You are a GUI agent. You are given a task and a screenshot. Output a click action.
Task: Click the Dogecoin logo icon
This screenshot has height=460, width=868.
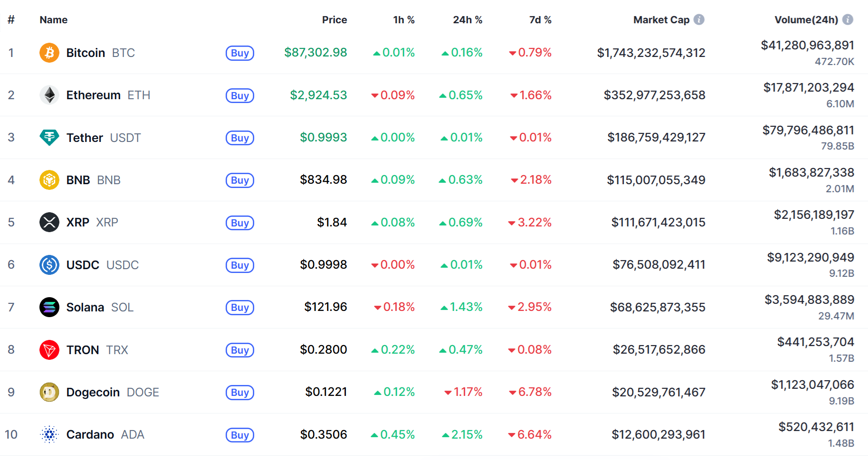pyautogui.click(x=49, y=392)
